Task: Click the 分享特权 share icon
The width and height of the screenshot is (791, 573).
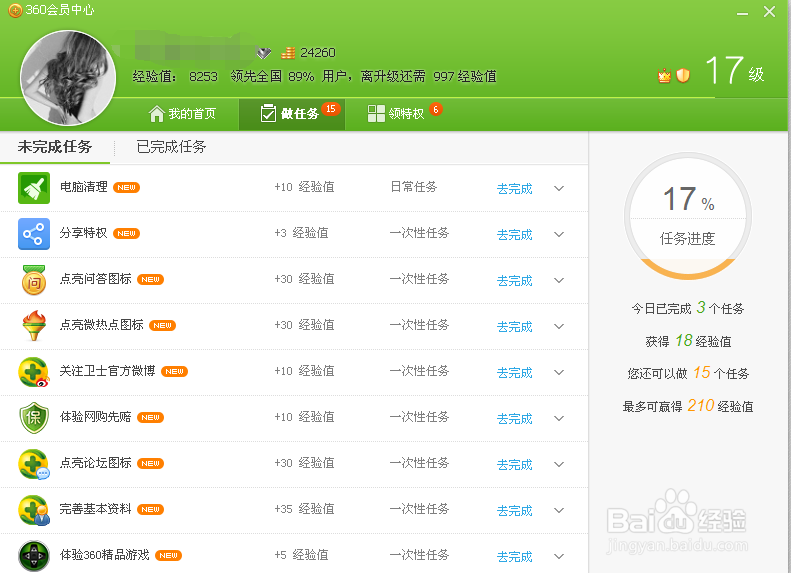Action: 34,234
